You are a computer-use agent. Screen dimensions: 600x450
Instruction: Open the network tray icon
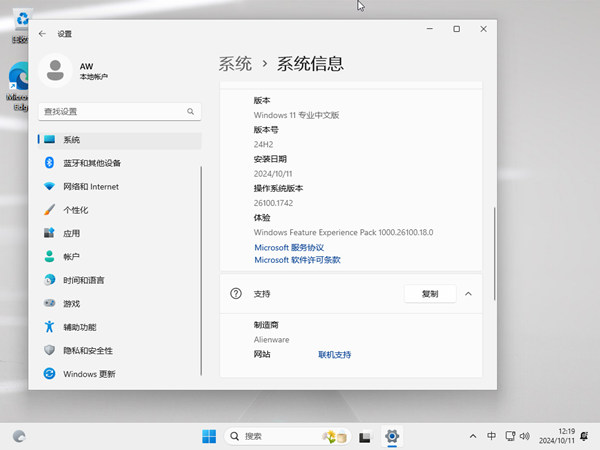click(510, 436)
